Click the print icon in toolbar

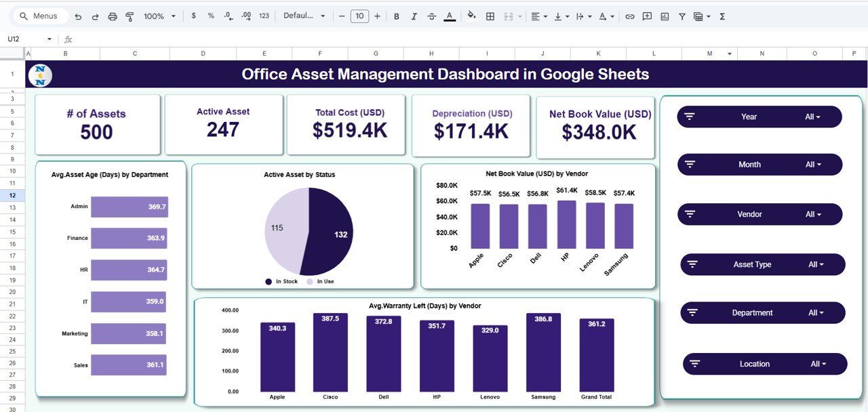[x=113, y=16]
